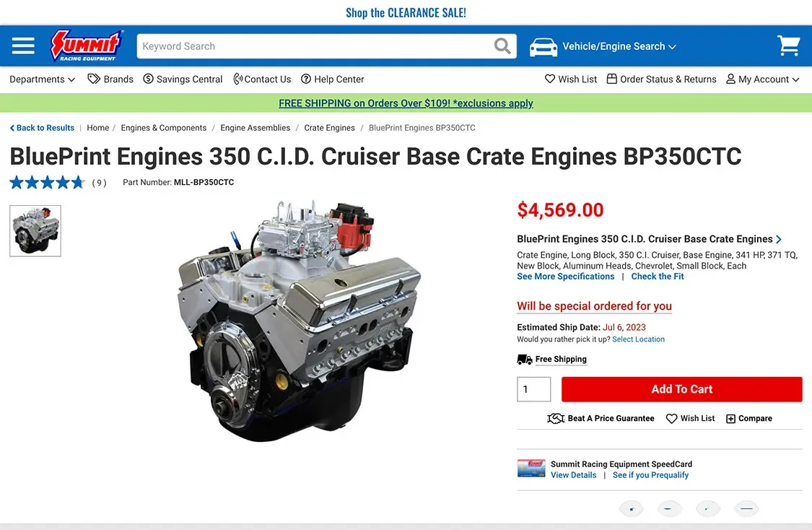Screen dimensions: 812x530
Task: Click the red Add To Cart button
Action: coord(681,389)
